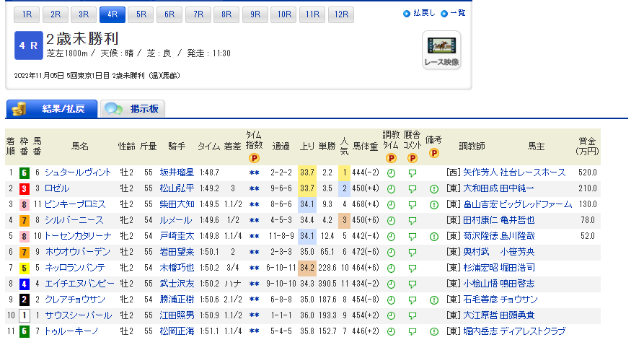The width and height of the screenshot is (644, 345).
Task: Open horse page for シュタールヴィント
Action: [x=78, y=173]
